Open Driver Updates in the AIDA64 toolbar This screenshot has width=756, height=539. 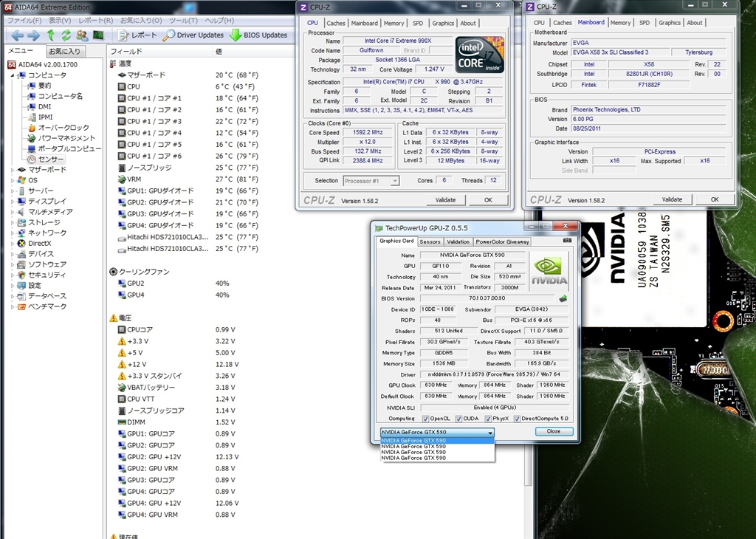tap(193, 35)
